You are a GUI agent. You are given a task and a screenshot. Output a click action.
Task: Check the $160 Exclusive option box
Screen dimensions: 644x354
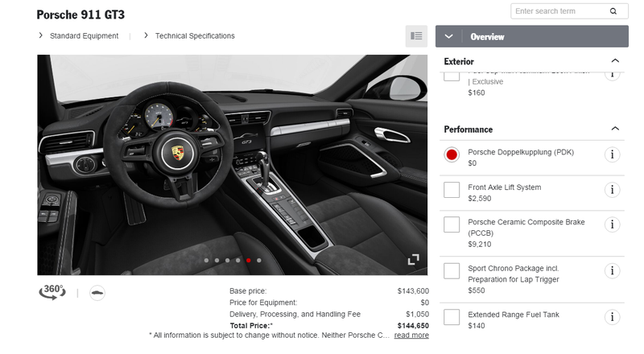click(452, 76)
